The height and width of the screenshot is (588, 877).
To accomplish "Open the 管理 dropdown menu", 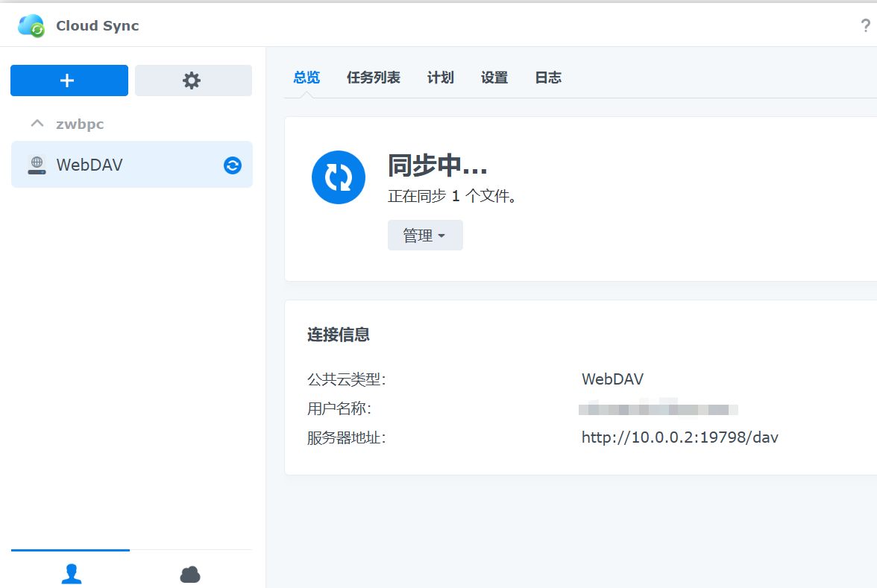I will 424,235.
